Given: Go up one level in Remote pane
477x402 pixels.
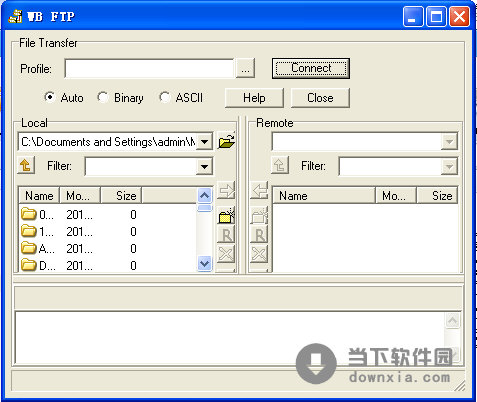Looking at the screenshot, I should point(280,165).
